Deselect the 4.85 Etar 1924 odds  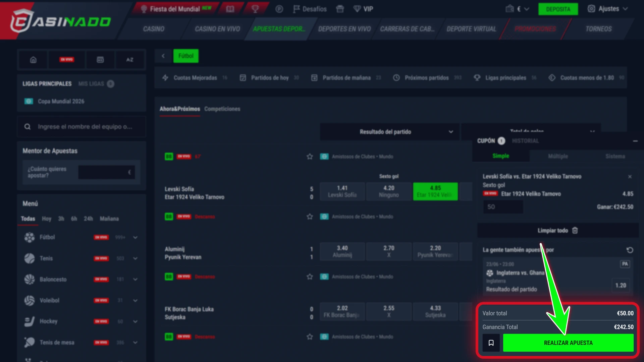(x=435, y=191)
